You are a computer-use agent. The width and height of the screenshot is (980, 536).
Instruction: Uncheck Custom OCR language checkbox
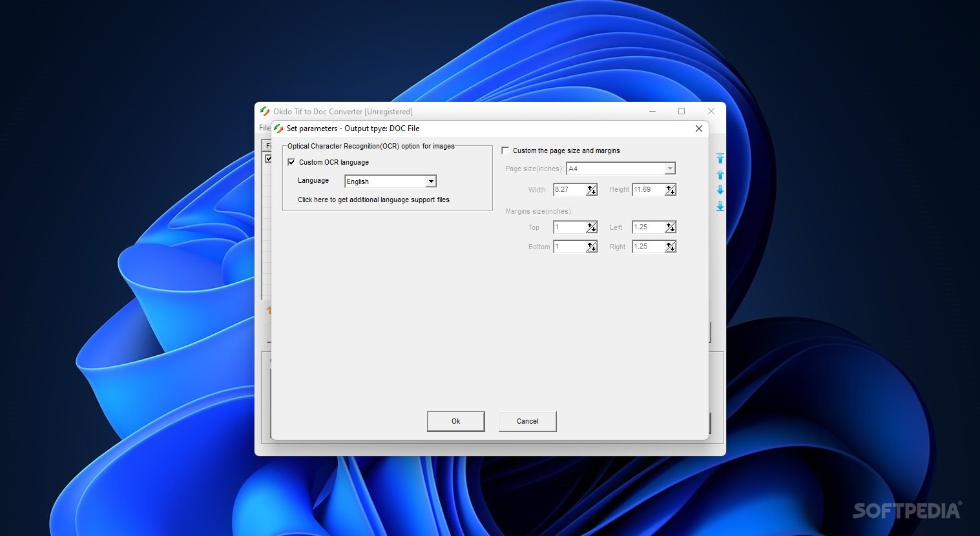click(x=291, y=162)
